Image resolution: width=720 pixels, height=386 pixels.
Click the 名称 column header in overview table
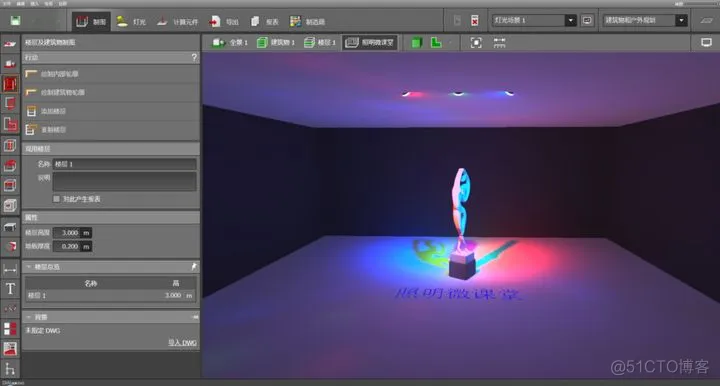91,284
